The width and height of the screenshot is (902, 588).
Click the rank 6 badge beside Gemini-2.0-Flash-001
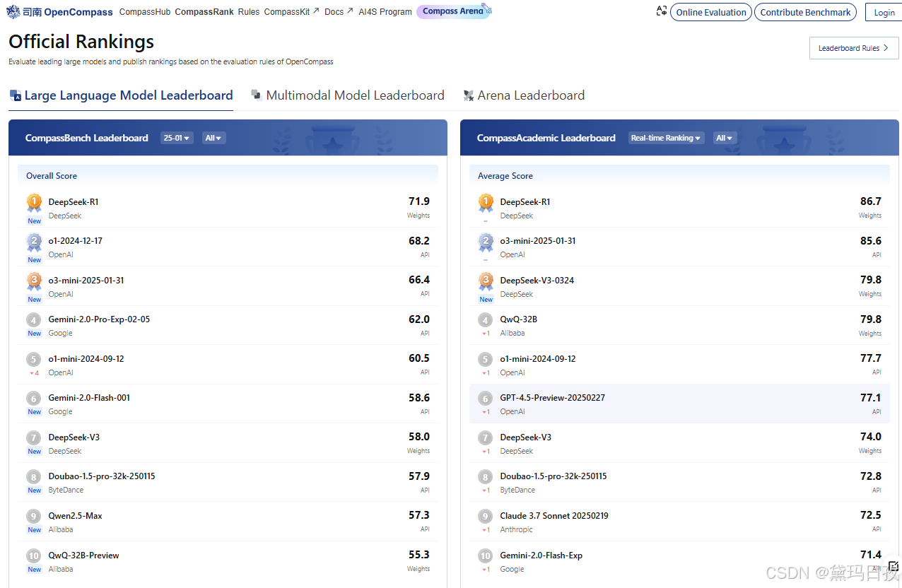coord(34,399)
